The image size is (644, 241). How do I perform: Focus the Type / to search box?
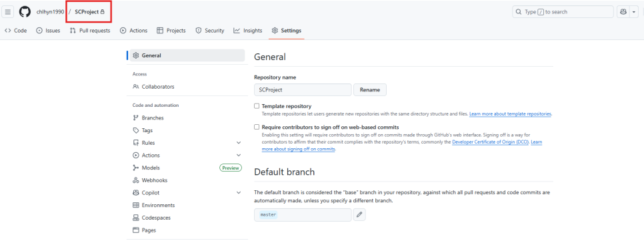(563, 12)
